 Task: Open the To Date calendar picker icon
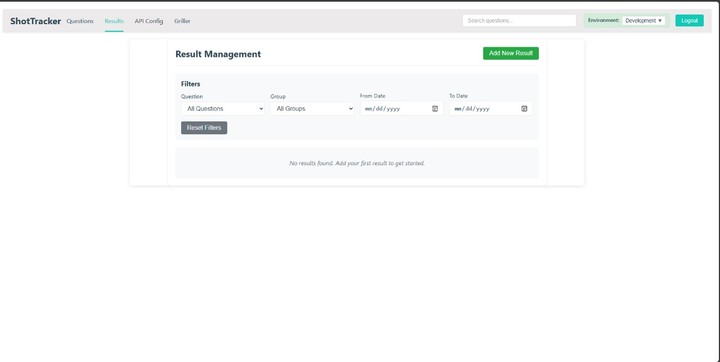(524, 109)
